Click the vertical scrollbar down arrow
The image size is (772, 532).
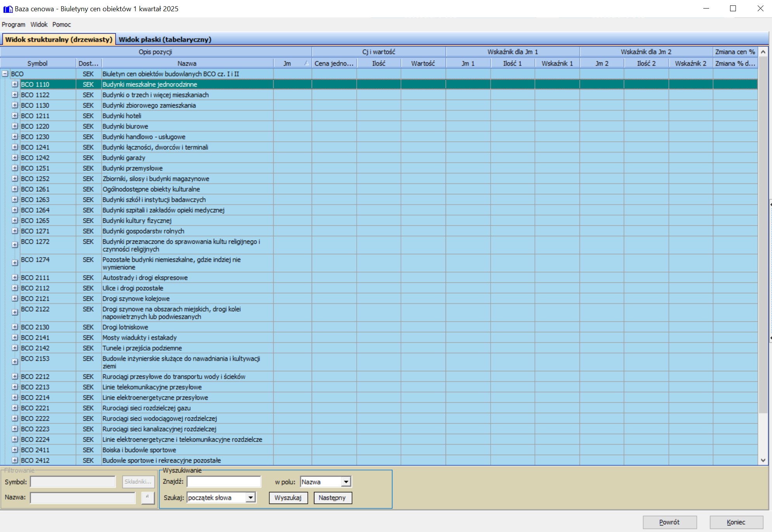(x=763, y=460)
